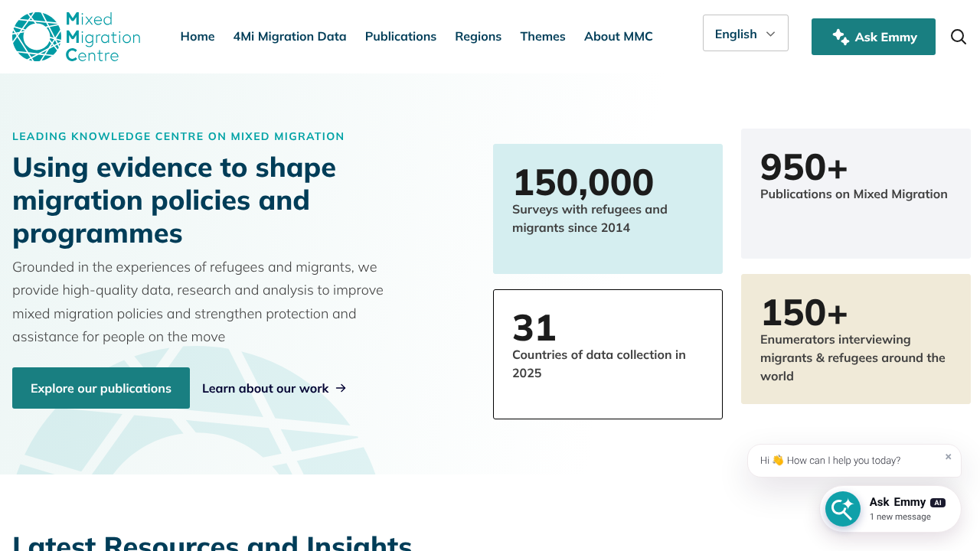Click the 31 countries stat card
This screenshot has height=551, width=980.
pyautogui.click(x=608, y=354)
